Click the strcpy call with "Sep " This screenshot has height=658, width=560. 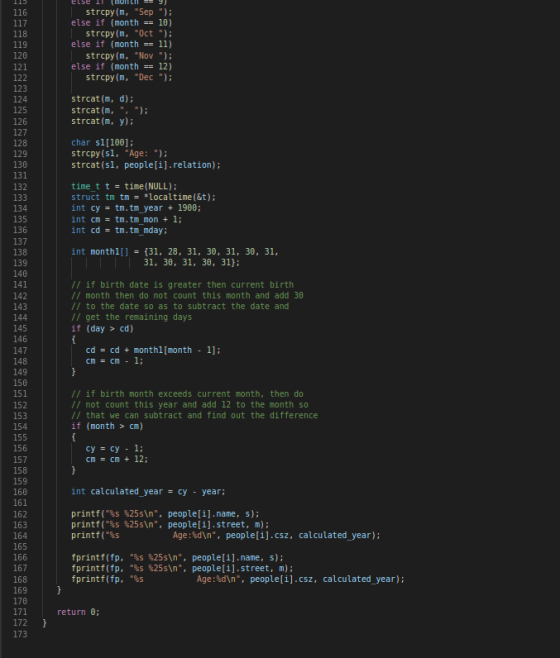click(129, 12)
